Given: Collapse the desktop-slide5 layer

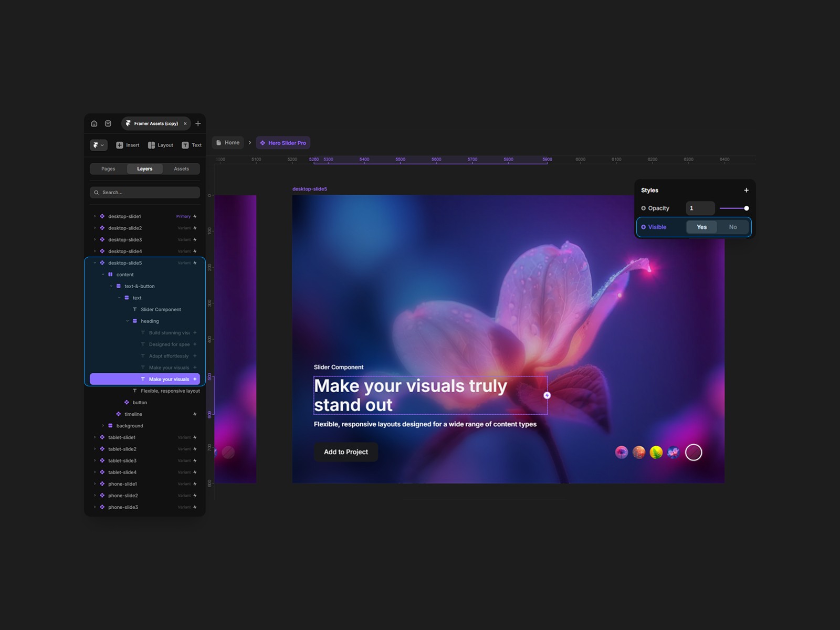Looking at the screenshot, I should coord(94,262).
